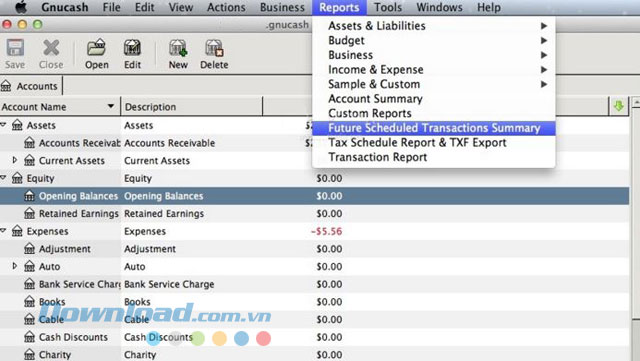Open the Business menu in menu bar
This screenshot has width=640, height=361.
(x=282, y=7)
